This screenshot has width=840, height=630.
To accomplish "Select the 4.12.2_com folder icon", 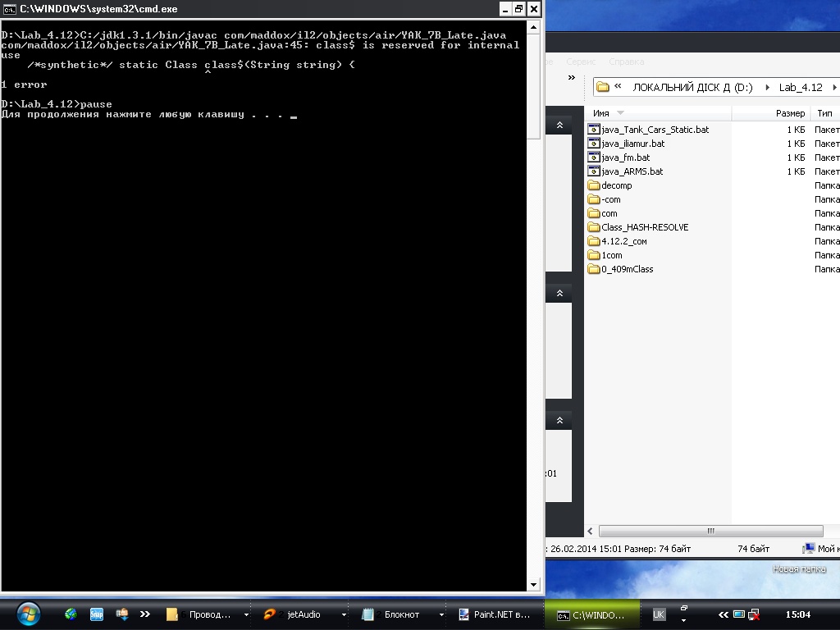I will coord(594,240).
